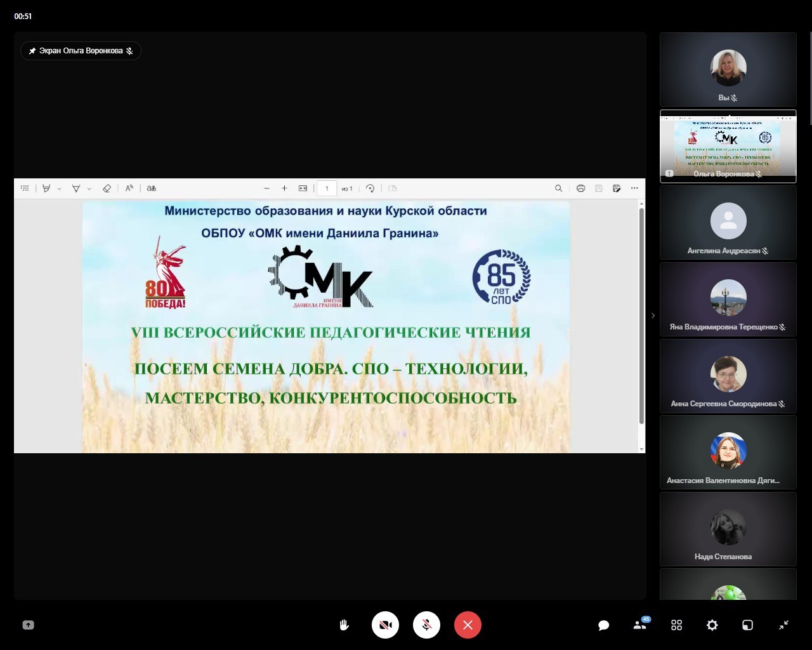Toggle the camera on
The height and width of the screenshot is (650, 812).
[x=385, y=625]
